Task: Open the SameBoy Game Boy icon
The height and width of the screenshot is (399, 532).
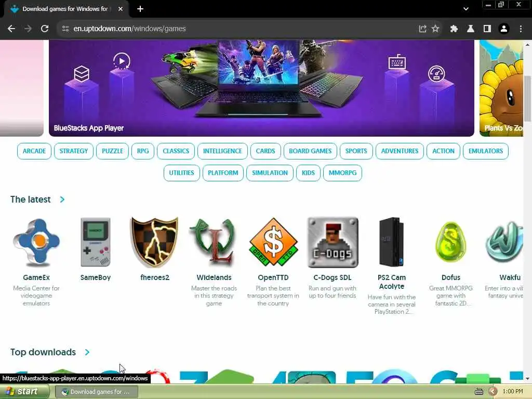Action: tap(96, 242)
